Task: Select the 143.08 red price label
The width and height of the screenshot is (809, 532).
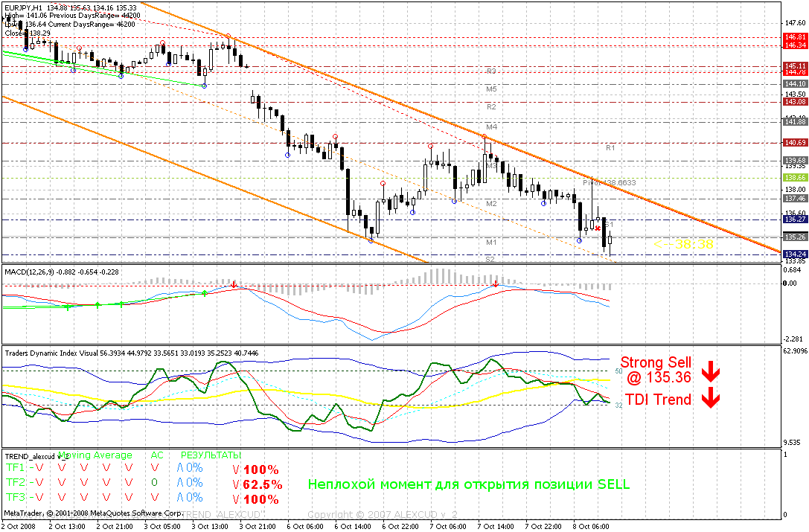Action: (795, 102)
